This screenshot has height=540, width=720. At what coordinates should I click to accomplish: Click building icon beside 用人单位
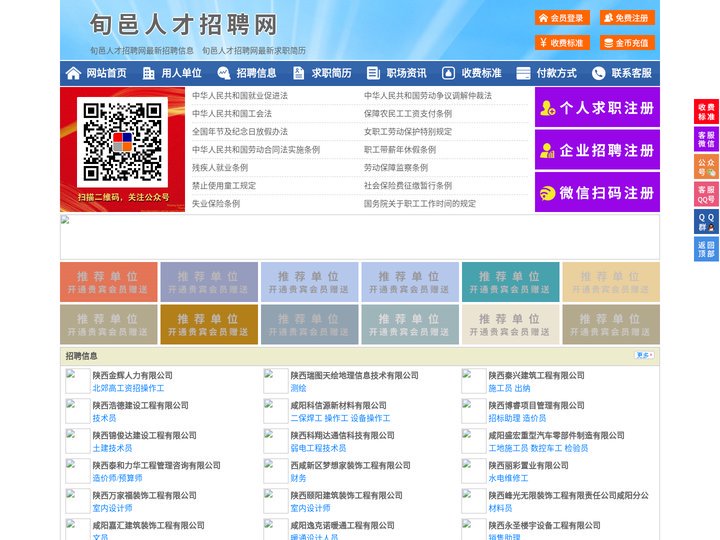(x=148, y=73)
